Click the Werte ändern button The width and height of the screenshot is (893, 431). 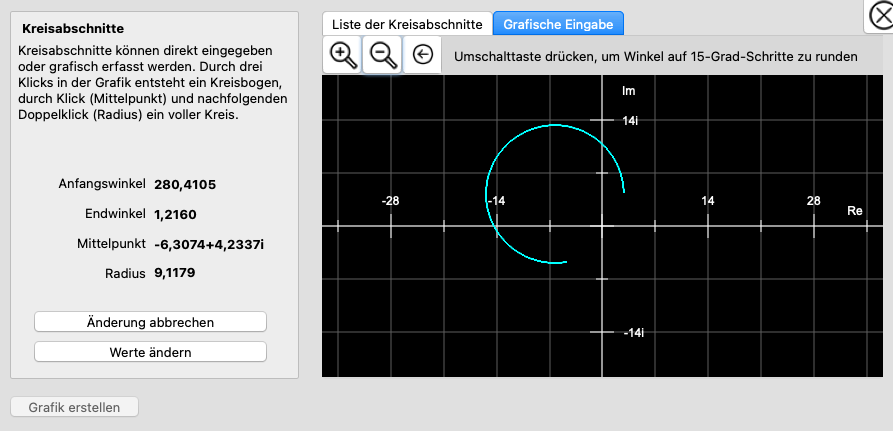pos(150,352)
